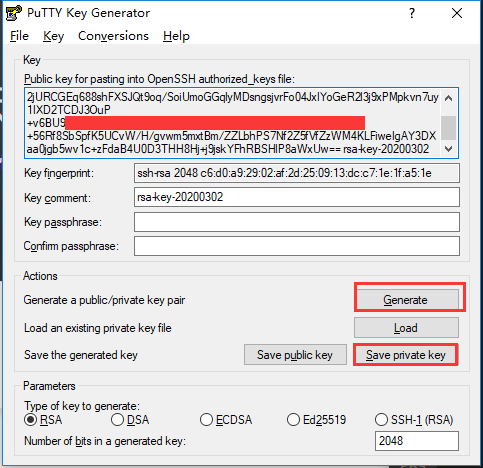Click the question mark help icon
The height and width of the screenshot is (468, 483).
coord(412,13)
